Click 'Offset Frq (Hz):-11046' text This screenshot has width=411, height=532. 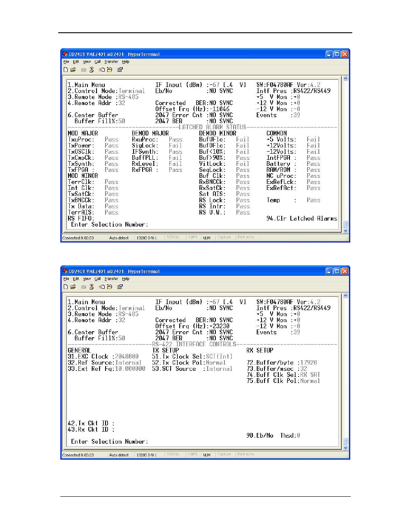point(192,109)
